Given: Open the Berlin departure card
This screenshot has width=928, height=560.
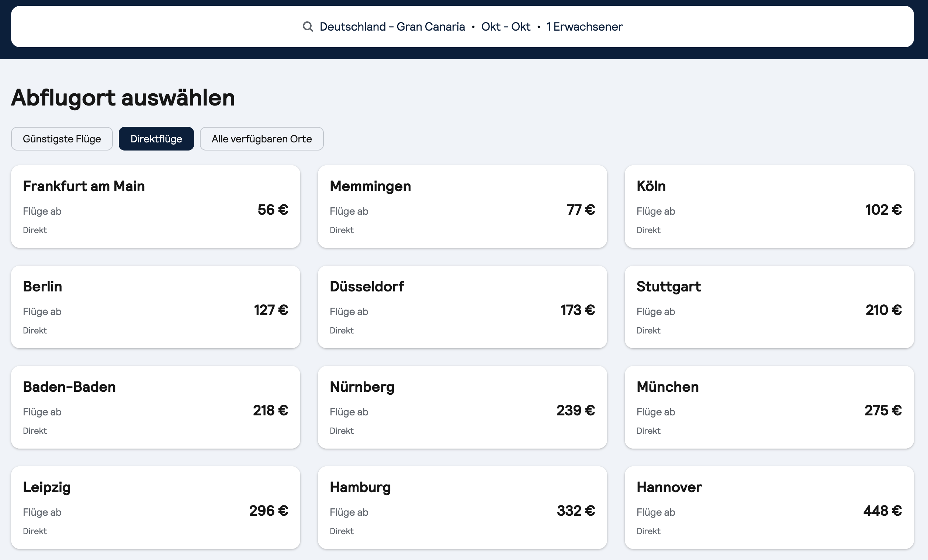Looking at the screenshot, I should pos(156,307).
